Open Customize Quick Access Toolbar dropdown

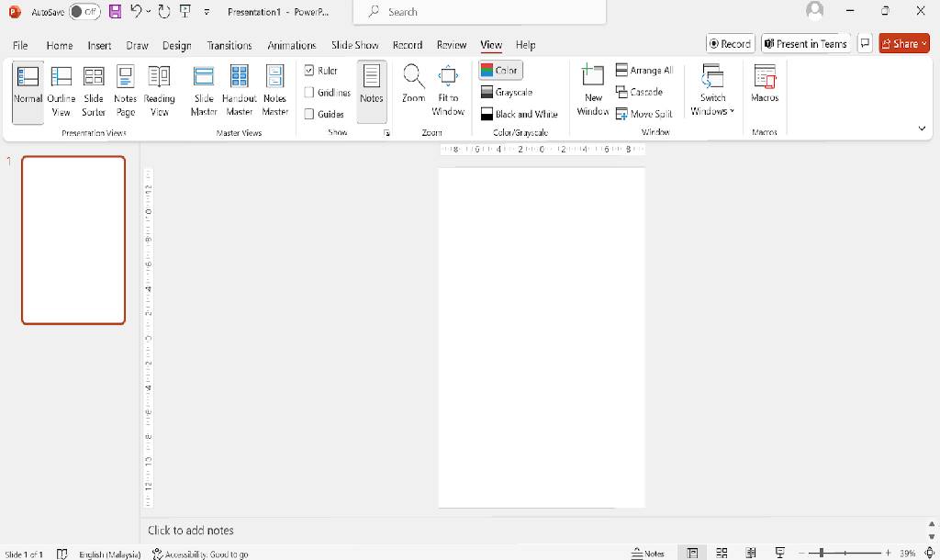pyautogui.click(x=207, y=11)
